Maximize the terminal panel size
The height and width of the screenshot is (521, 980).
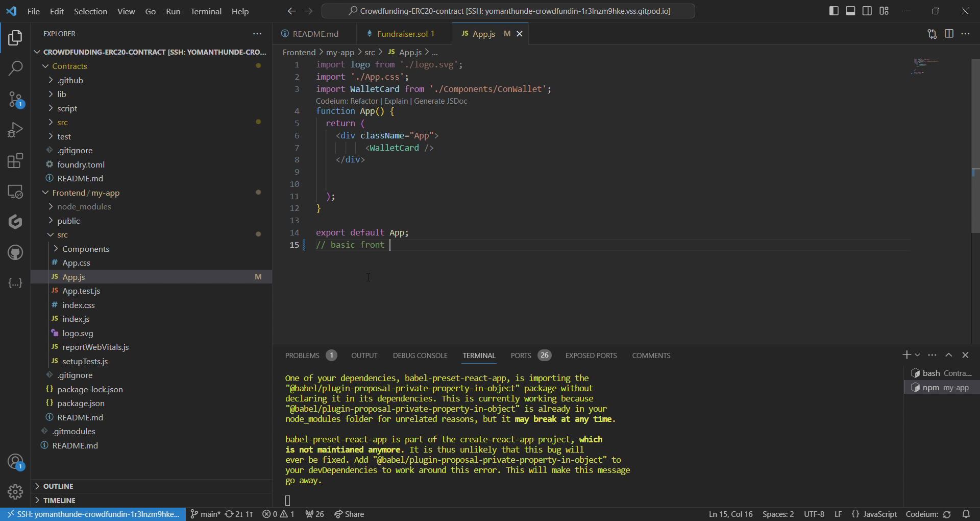949,355
